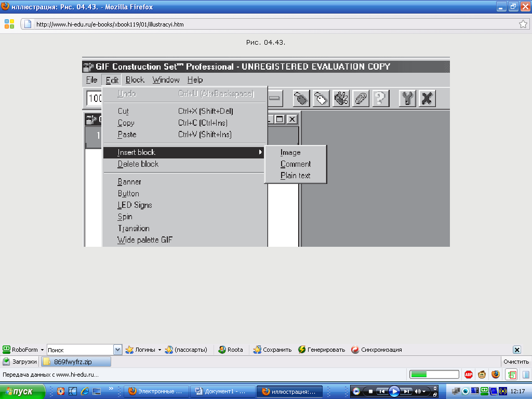Expand quick launch overflow chevron
This screenshot has width=532, height=399.
click(x=111, y=389)
